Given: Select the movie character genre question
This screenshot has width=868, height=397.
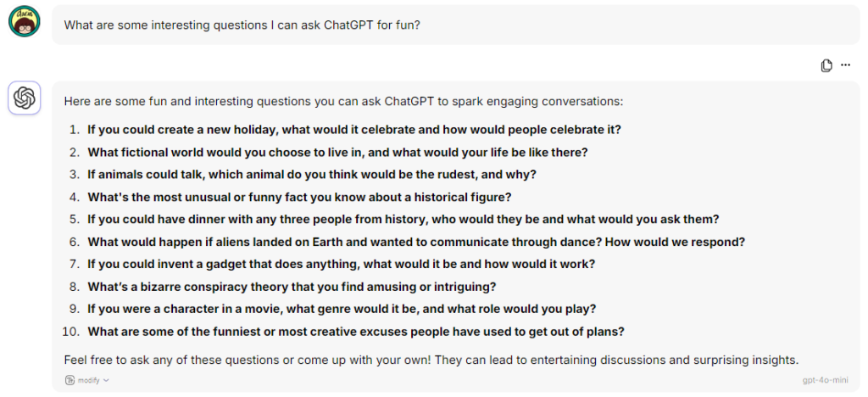Looking at the screenshot, I should coord(342,310).
